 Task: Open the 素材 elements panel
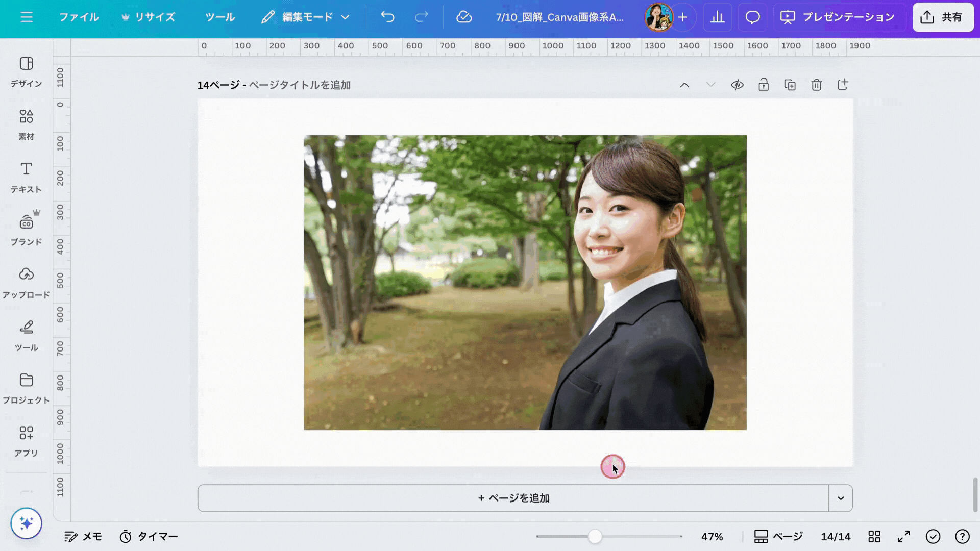[26, 124]
